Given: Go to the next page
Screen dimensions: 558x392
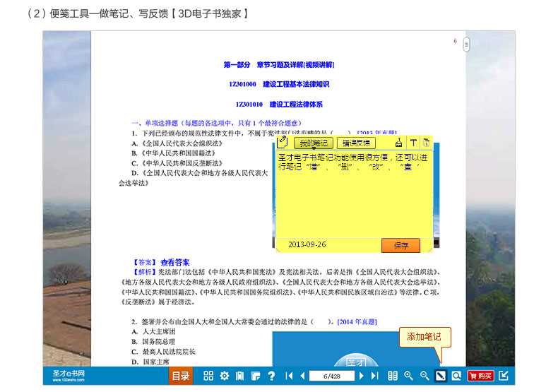Looking at the screenshot, I should point(361,376).
